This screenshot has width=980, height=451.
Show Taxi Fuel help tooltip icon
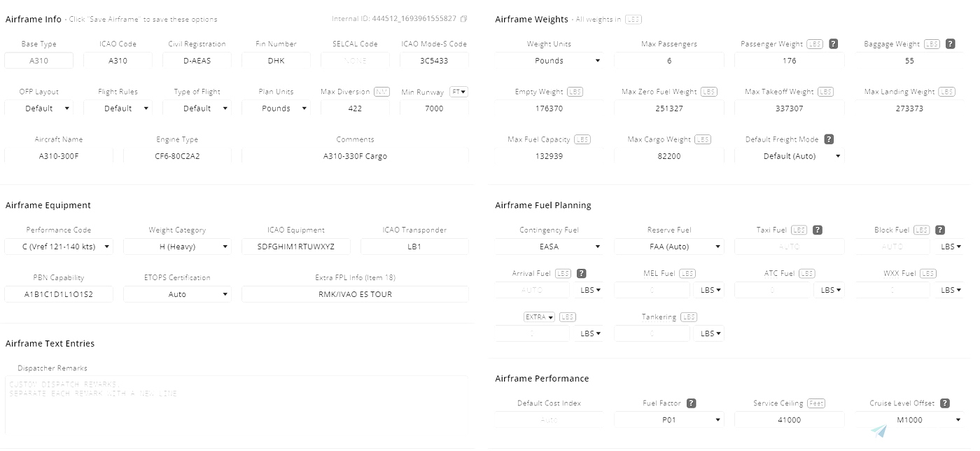click(817, 230)
